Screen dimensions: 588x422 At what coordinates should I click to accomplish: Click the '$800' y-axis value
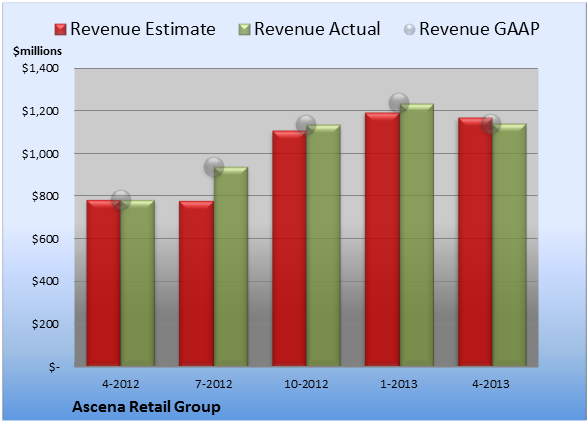(45, 196)
